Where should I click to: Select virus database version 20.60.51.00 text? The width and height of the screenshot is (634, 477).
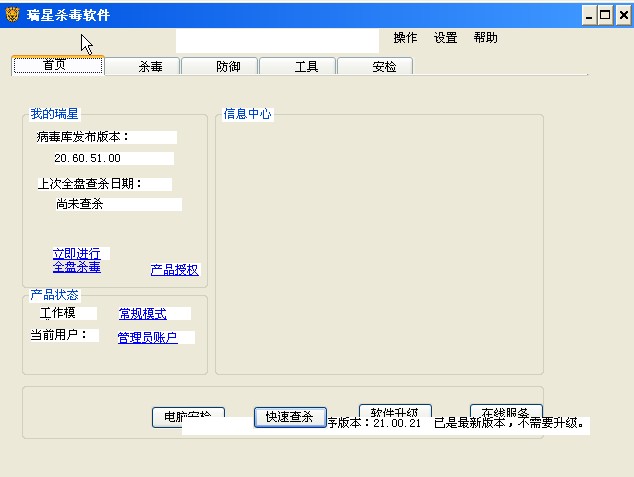87,158
